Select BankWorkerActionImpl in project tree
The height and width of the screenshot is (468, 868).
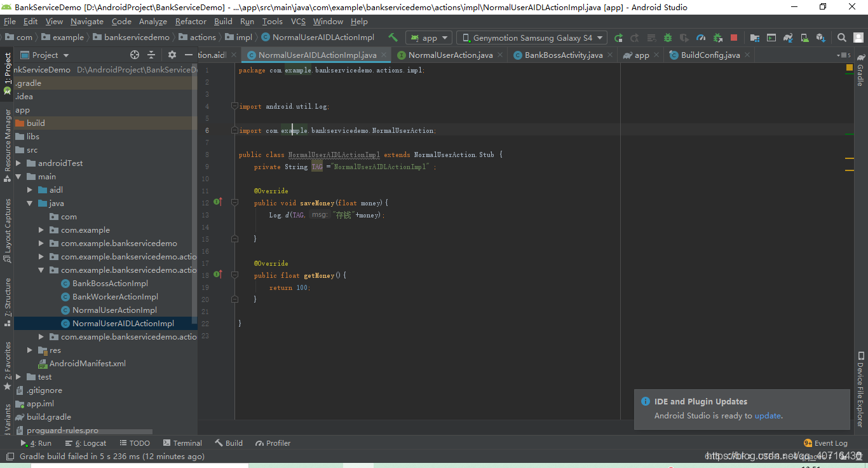pyautogui.click(x=115, y=297)
